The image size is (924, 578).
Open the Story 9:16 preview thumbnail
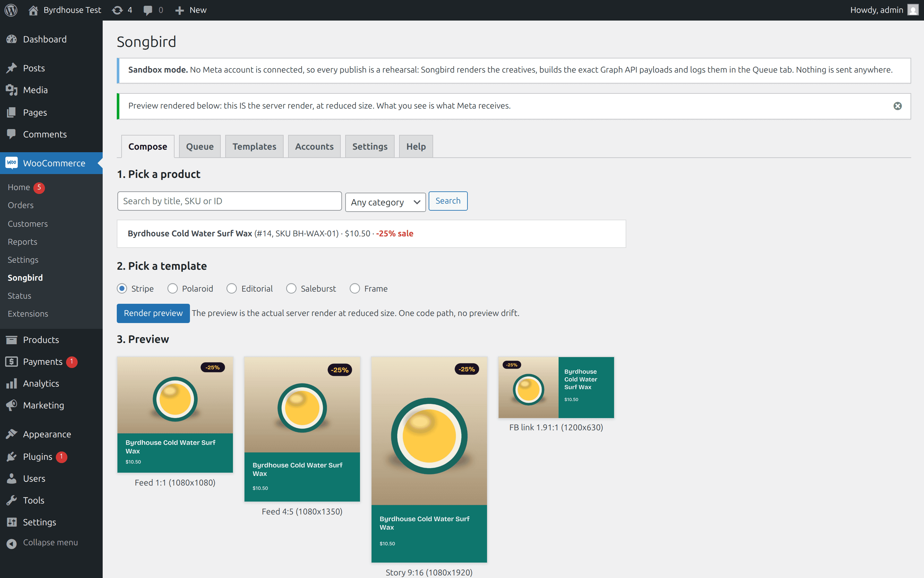[x=429, y=460]
